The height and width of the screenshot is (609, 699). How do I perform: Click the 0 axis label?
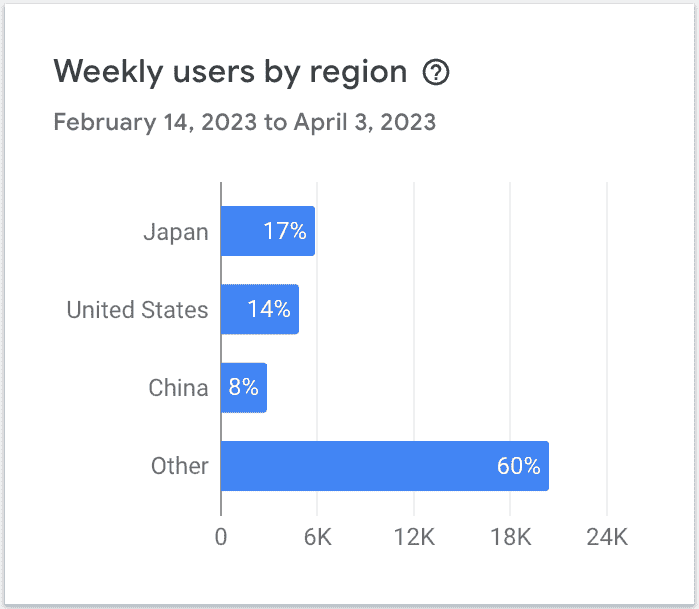coord(221,537)
